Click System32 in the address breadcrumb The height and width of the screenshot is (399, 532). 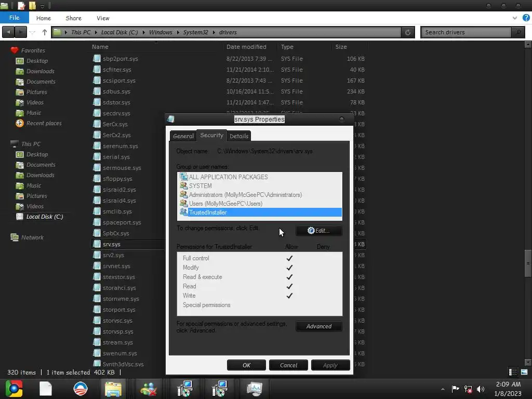point(195,32)
